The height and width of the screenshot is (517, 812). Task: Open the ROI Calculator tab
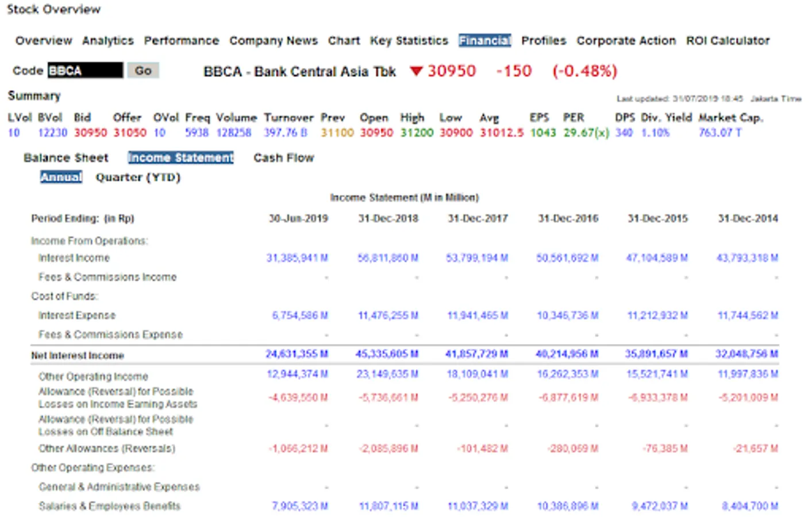[728, 41]
